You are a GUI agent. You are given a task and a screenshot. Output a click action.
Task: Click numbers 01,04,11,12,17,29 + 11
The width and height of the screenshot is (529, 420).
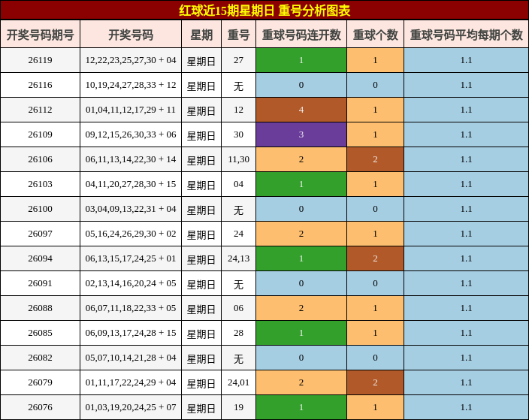(131, 110)
